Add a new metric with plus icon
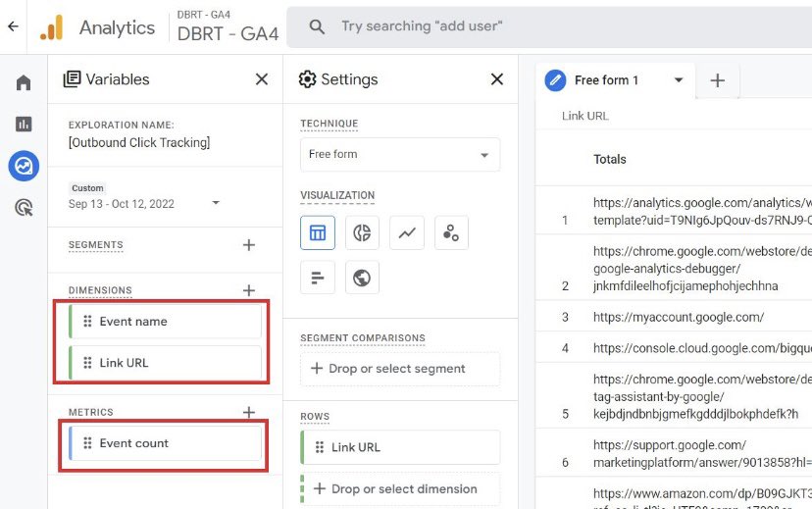Screen dimensions: 812x509 249,412
